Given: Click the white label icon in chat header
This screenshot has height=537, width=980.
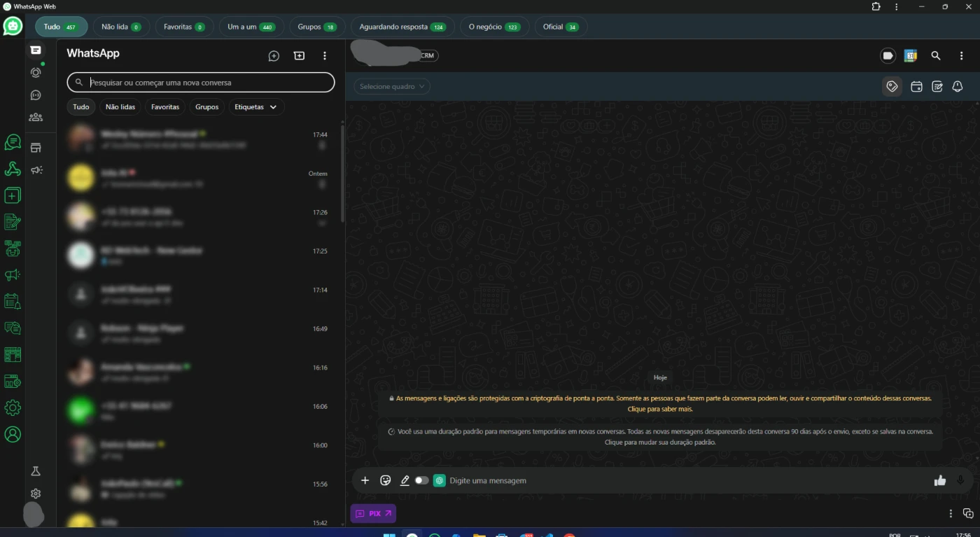Looking at the screenshot, I should tap(888, 56).
